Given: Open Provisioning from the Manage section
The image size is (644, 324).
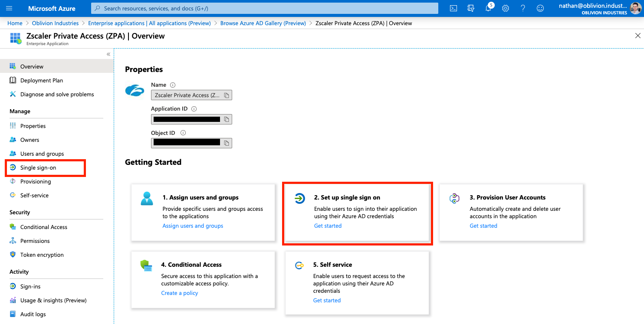Looking at the screenshot, I should (36, 182).
